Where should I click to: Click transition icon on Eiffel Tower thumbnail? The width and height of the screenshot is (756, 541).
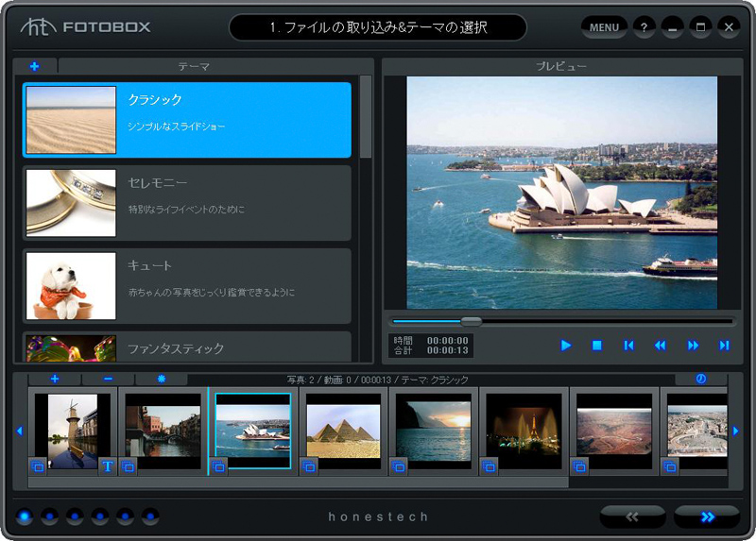coord(490,466)
